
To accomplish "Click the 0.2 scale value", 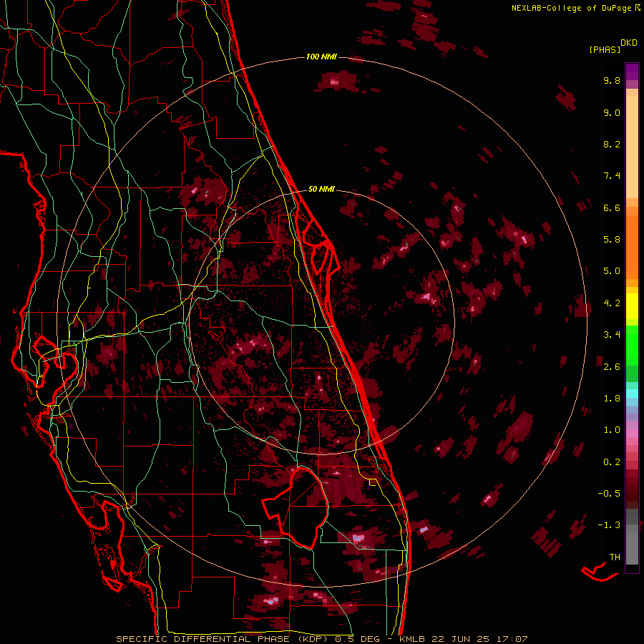I will (x=612, y=462).
